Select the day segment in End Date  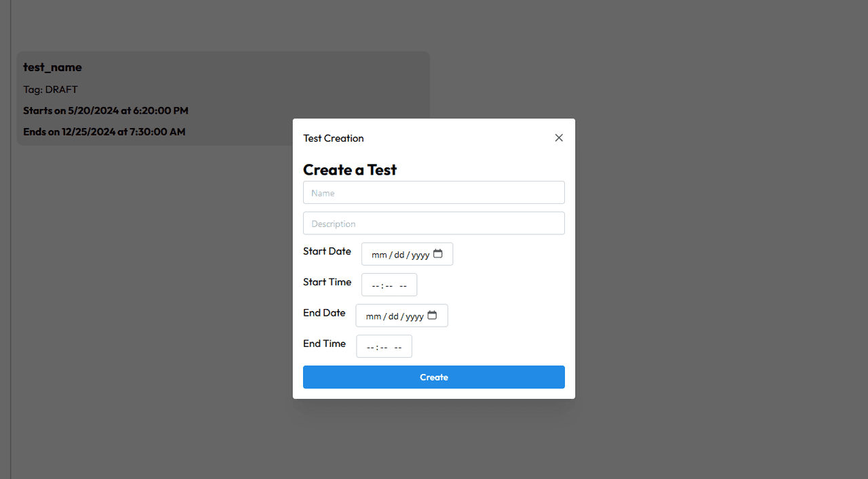click(394, 316)
